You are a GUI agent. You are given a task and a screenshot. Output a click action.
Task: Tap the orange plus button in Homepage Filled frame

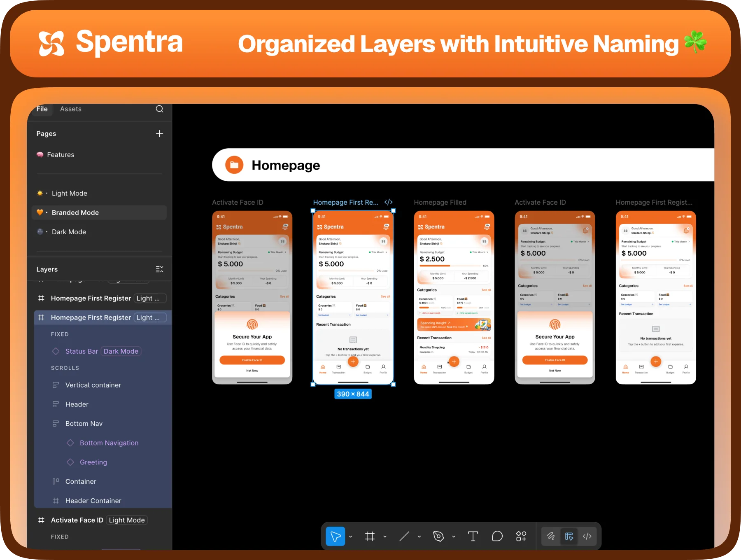pyautogui.click(x=454, y=362)
